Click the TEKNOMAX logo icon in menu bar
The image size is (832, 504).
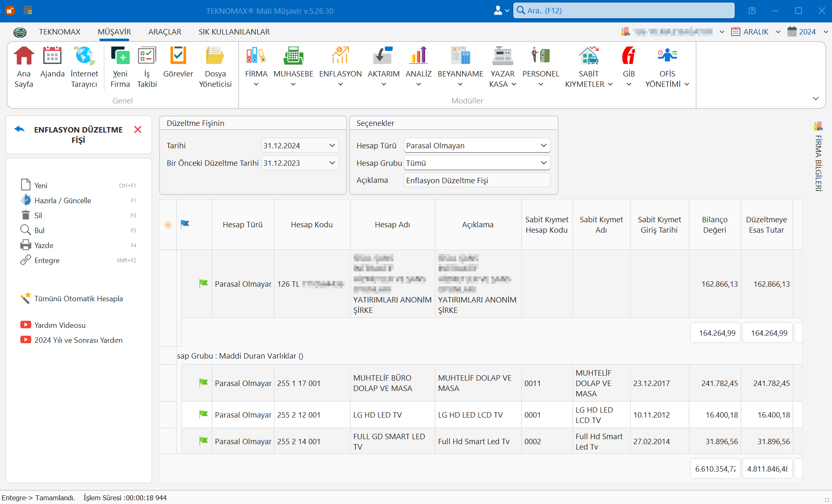tap(20, 32)
